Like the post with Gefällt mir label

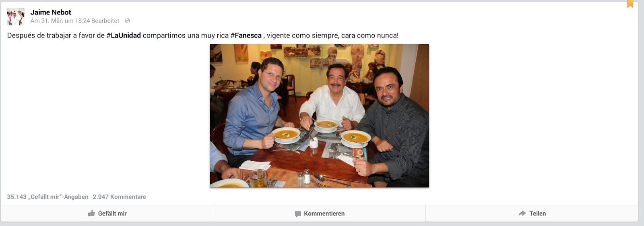[112, 214]
